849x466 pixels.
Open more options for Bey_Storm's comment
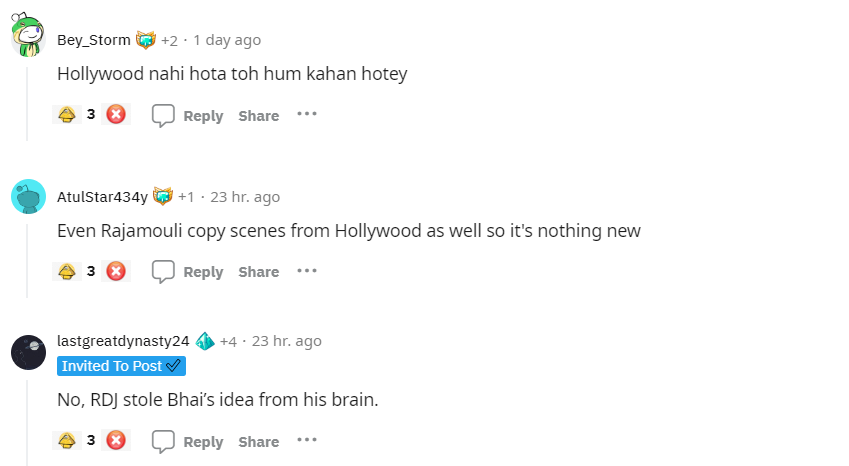(307, 114)
